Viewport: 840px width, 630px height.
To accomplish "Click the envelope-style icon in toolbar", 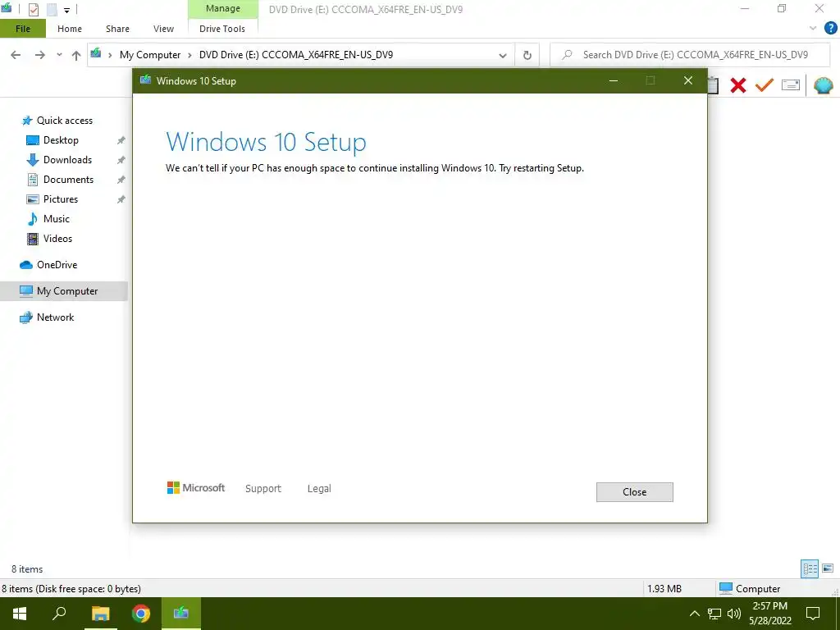I will point(791,85).
